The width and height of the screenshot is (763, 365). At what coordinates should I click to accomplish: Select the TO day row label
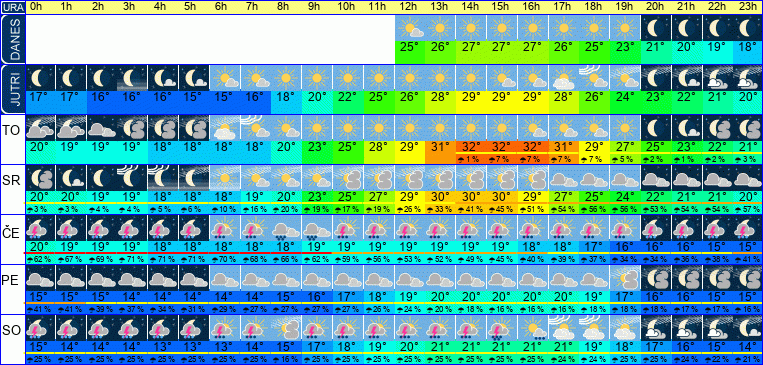click(12, 130)
